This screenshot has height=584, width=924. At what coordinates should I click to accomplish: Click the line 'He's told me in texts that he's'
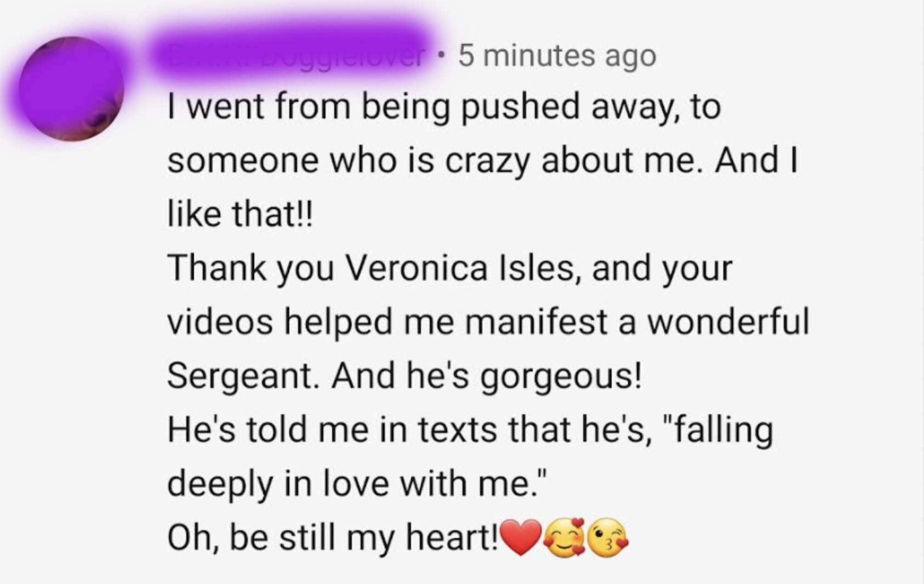[x=410, y=430]
